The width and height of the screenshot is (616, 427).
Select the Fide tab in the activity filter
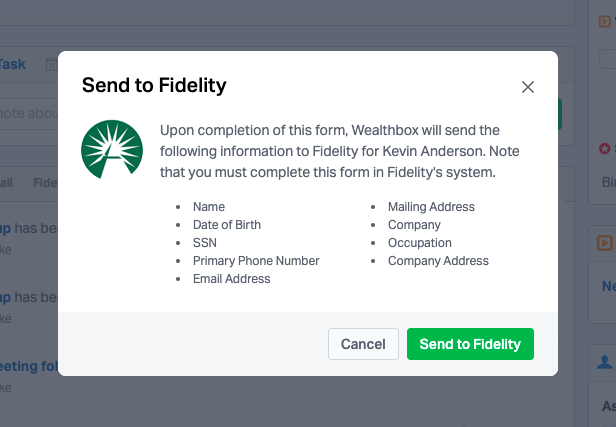pyautogui.click(x=45, y=183)
